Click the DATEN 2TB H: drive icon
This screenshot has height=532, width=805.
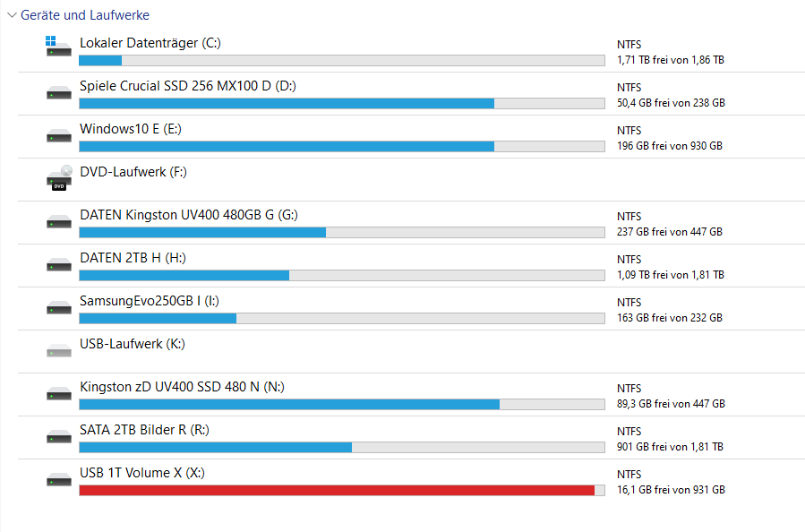[x=58, y=265]
